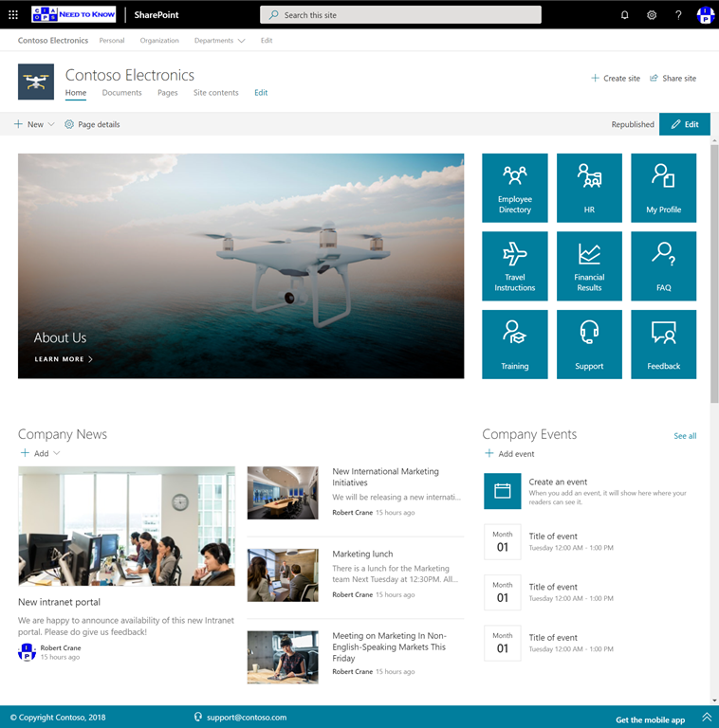Click the help question mark icon
This screenshot has height=728, width=719.
(678, 15)
